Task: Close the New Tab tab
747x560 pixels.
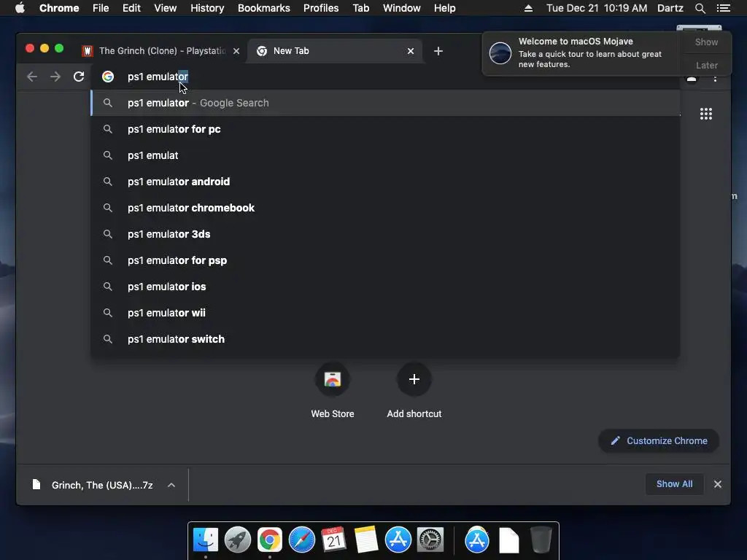Action: tap(411, 51)
